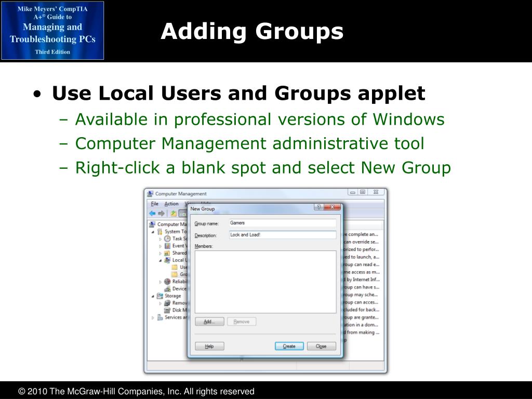Click the Group name field containing Gamers
Image resolution: width=532 pixels, height=399 pixels.
(x=283, y=223)
